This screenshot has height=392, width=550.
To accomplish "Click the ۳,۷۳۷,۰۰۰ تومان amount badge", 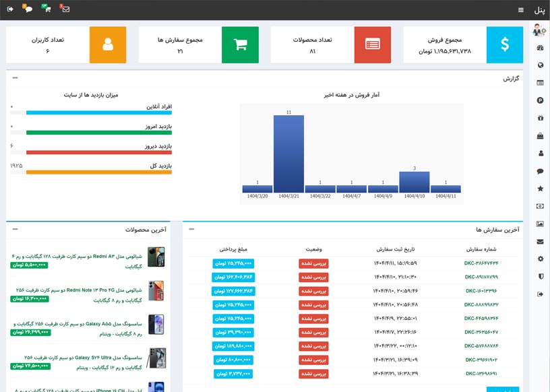I will pyautogui.click(x=233, y=374).
